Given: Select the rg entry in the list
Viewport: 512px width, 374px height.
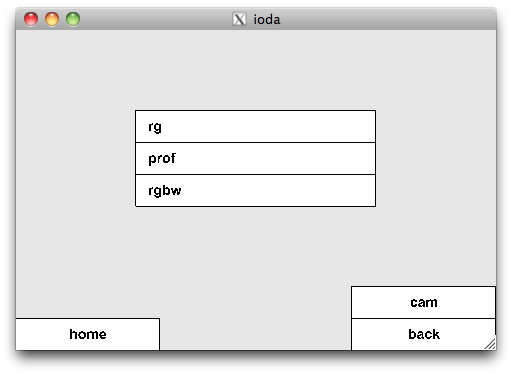Looking at the screenshot, I should [255, 127].
